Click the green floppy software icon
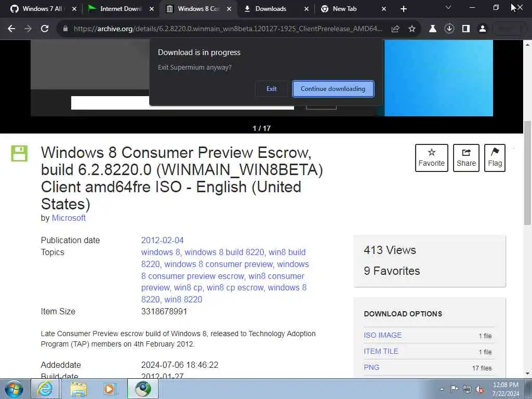The image size is (532, 399). pos(19,153)
